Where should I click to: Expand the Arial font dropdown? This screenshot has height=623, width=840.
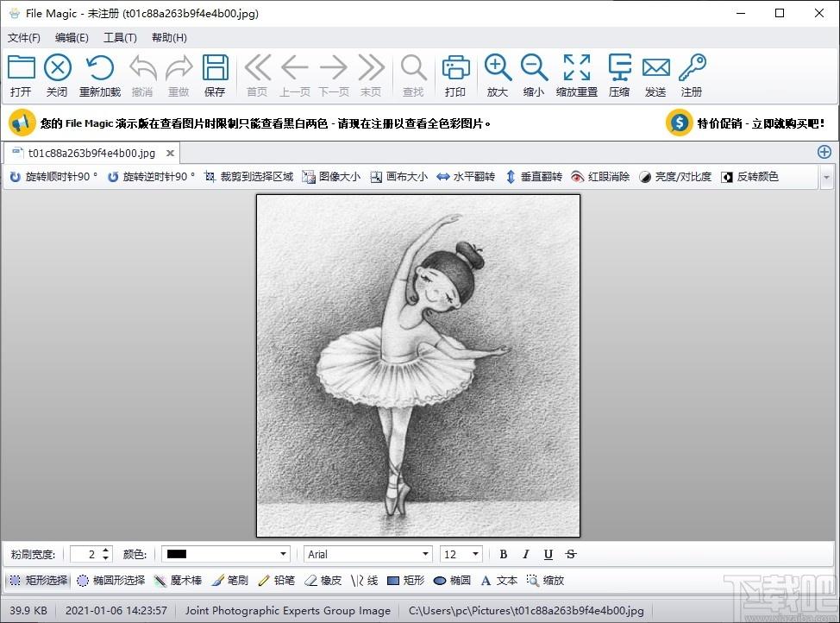(x=425, y=554)
